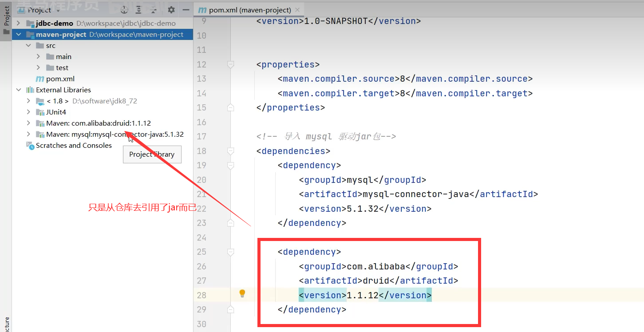Click the yellow light bulb intention icon

(242, 293)
